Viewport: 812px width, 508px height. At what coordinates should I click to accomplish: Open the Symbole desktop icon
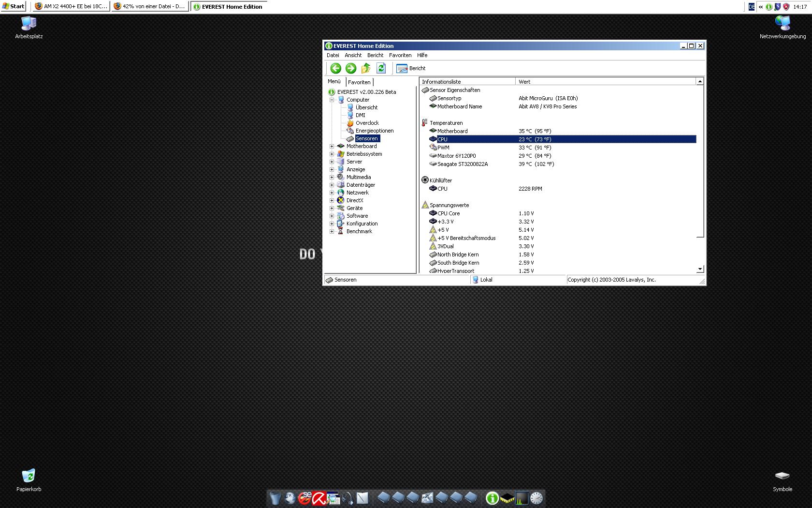click(x=782, y=481)
